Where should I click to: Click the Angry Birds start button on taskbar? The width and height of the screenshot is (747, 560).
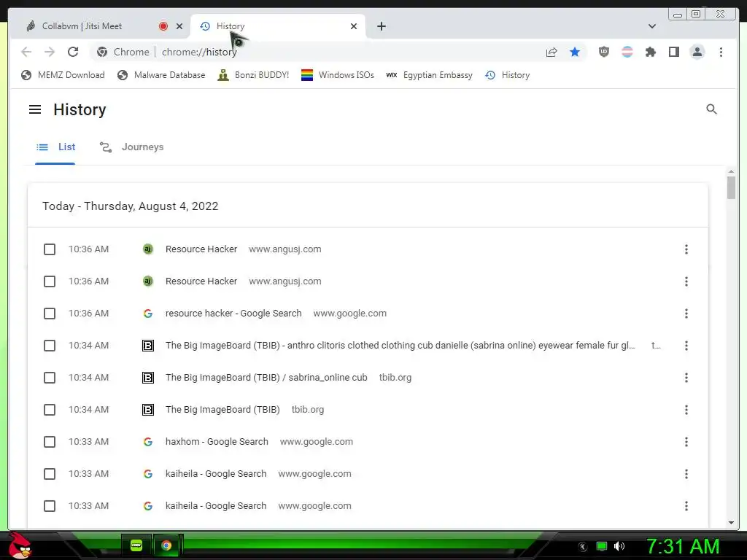click(x=20, y=545)
